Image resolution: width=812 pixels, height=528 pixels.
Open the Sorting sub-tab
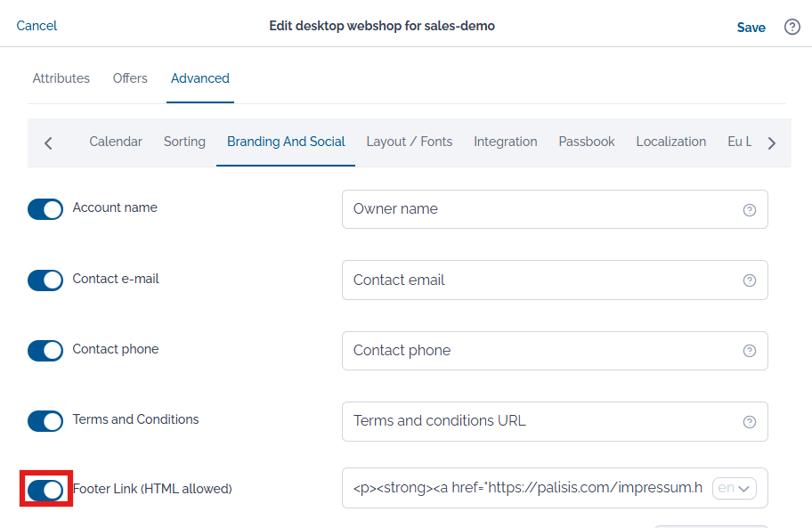coord(184,142)
